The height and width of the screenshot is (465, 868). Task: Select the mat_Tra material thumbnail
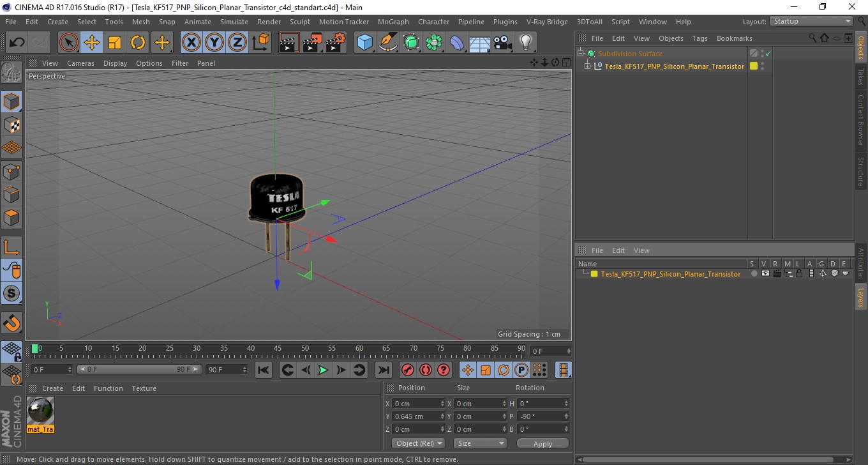41,415
